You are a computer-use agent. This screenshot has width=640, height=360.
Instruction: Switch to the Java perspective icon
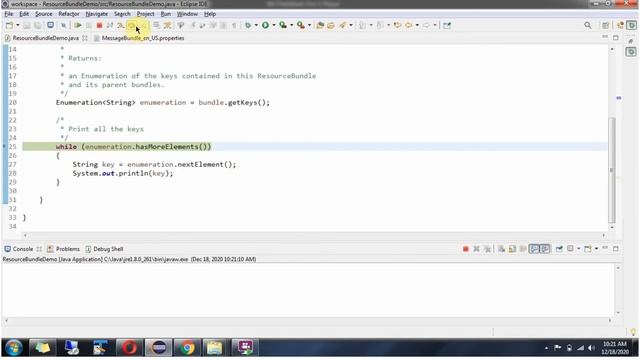point(620,25)
